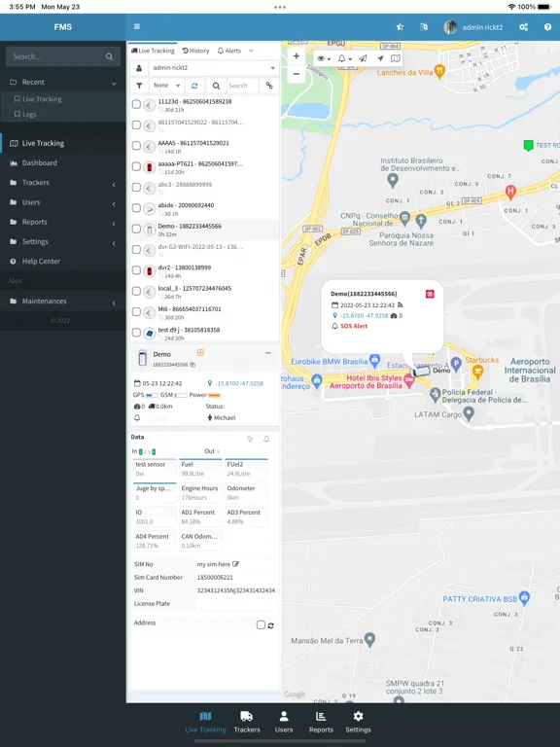Screen dimensions: 560x747
Task: Open Trackers in bottom navigation bar
Action: click(x=247, y=722)
